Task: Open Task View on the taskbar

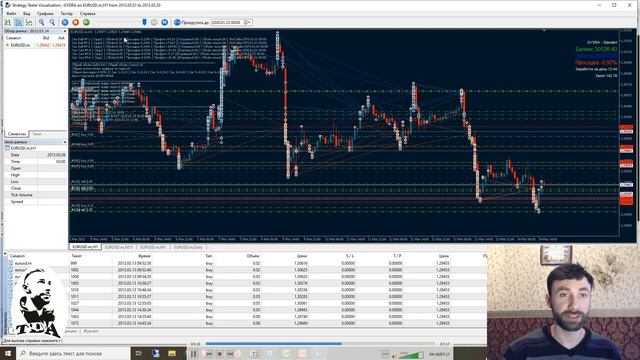Action: pyautogui.click(x=139, y=353)
